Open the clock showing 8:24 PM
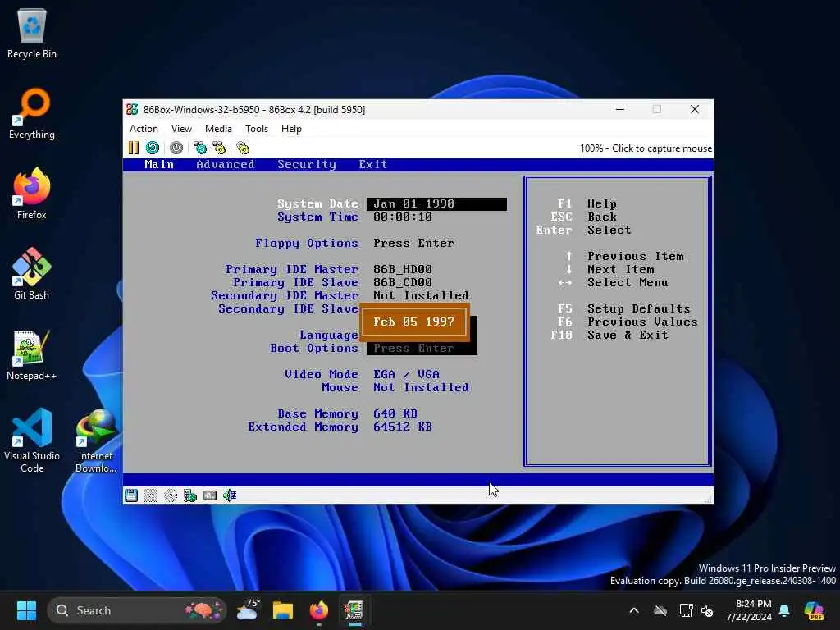The height and width of the screenshot is (630, 840). pos(749,610)
